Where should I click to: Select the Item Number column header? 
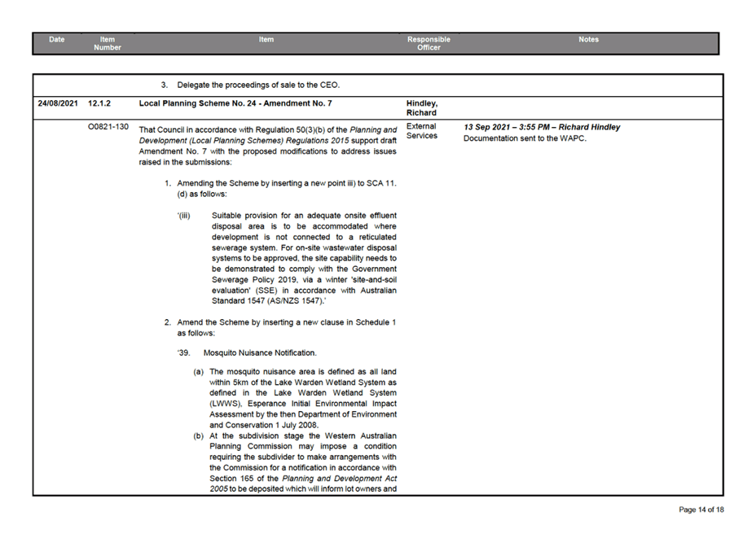(107, 42)
